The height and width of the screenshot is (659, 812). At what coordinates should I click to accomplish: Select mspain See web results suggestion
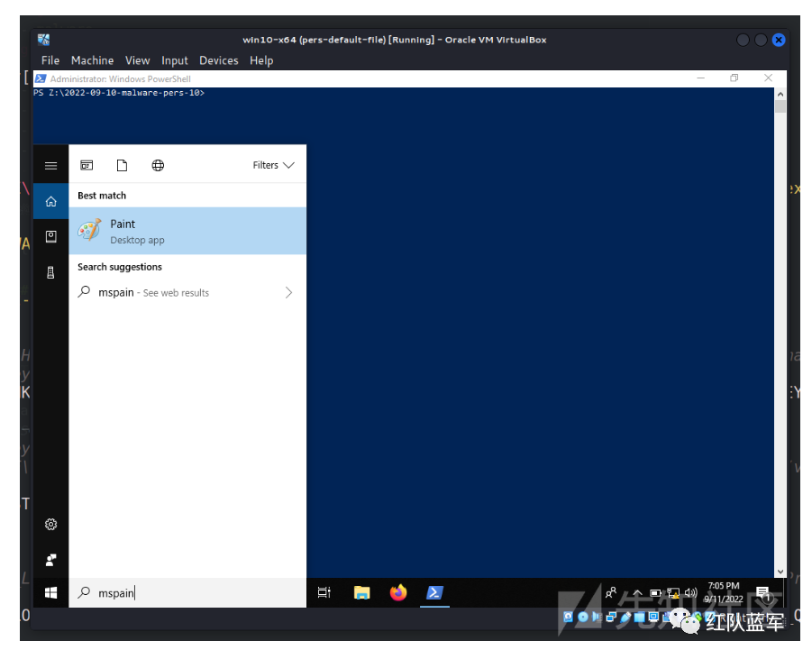[x=187, y=293]
